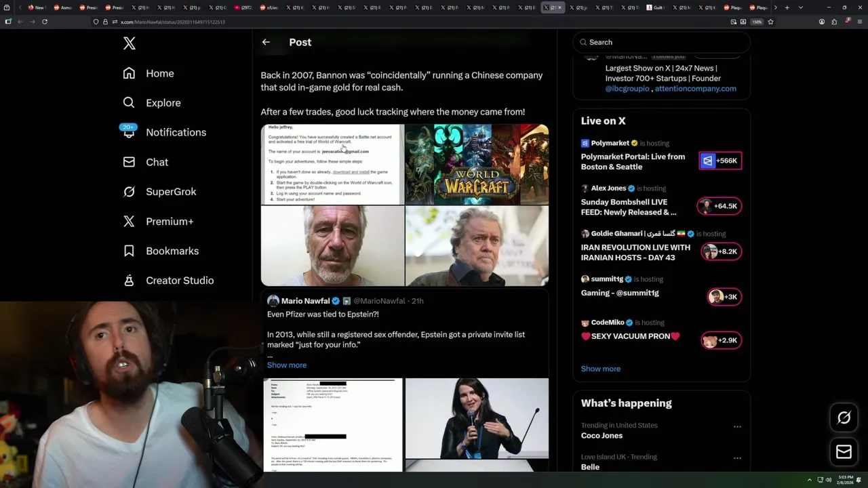Switch to the Guilt browser tab
Viewport: 868px width, 488px height.
[654, 7]
